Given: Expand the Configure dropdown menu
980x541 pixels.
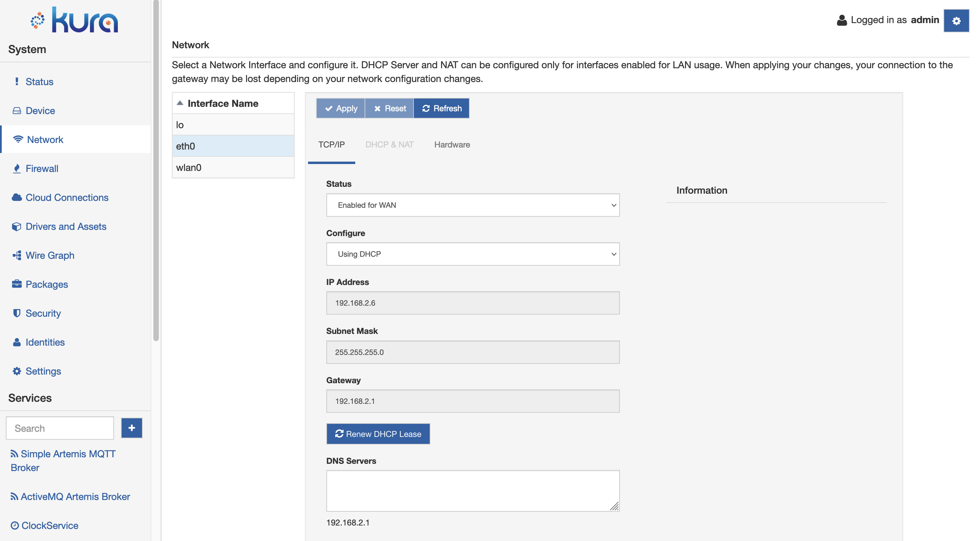Looking at the screenshot, I should click(472, 254).
